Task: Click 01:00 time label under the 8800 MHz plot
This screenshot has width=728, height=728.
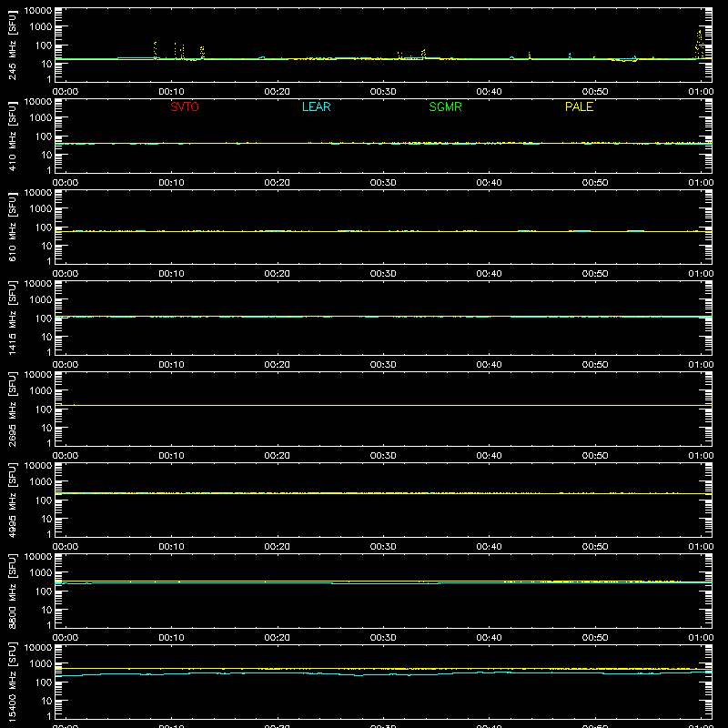Action: coord(701,638)
